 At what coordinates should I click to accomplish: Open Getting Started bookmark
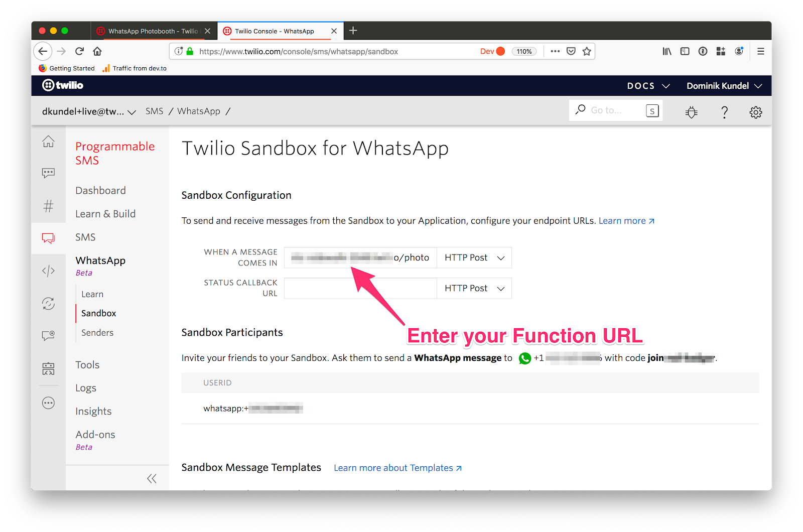67,68
